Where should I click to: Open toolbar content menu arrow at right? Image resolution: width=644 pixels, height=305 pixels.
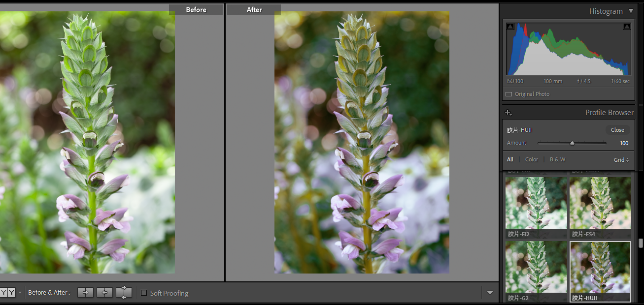tap(490, 293)
